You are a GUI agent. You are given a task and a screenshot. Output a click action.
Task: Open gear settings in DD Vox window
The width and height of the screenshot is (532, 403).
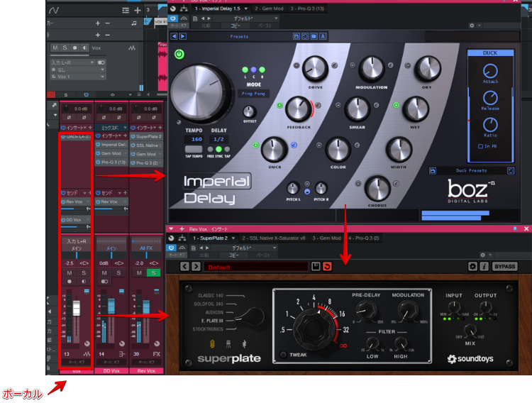[472, 26]
